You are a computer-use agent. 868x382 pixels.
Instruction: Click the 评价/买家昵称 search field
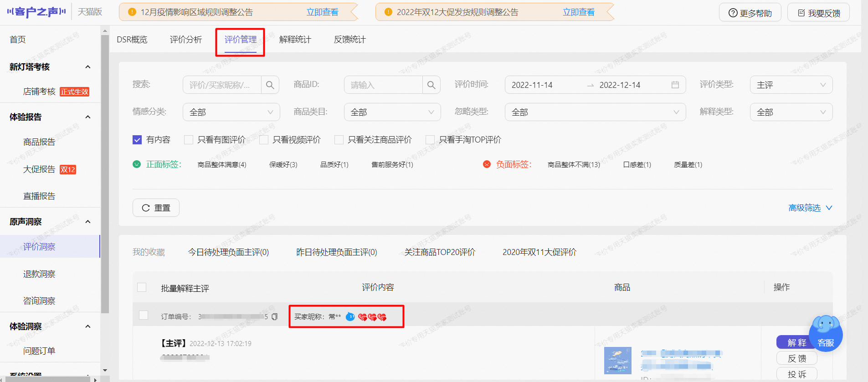222,85
